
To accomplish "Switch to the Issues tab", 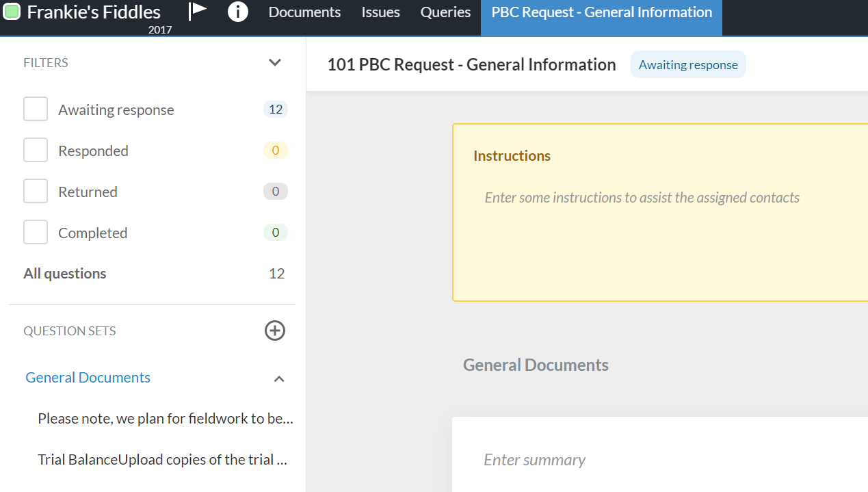I will 380,12.
